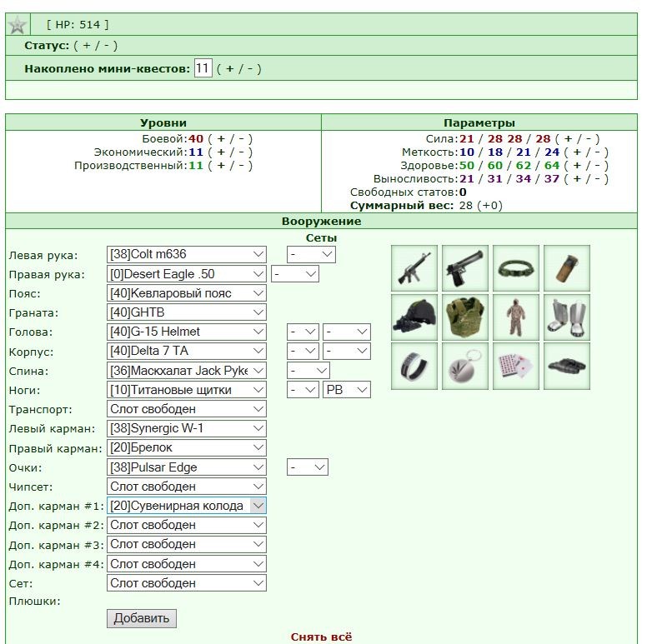Open the small modifier dropdown beside Левая рука
Viewport: 647px width, 644px height.
(311, 254)
